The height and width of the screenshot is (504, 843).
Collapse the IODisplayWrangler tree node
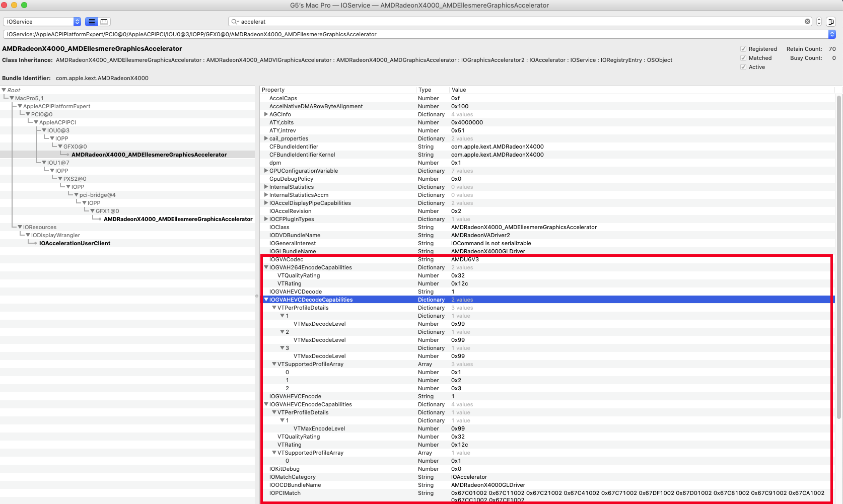(x=28, y=235)
